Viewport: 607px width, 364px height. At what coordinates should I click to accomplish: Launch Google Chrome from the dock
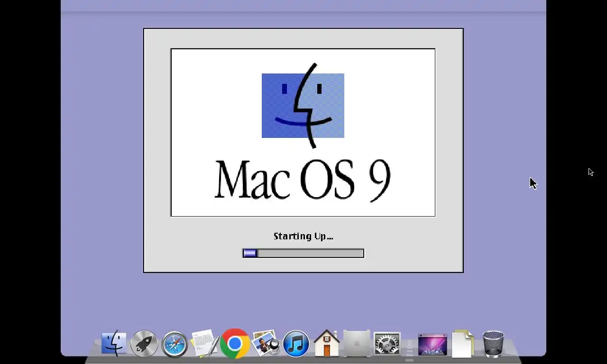pos(235,343)
